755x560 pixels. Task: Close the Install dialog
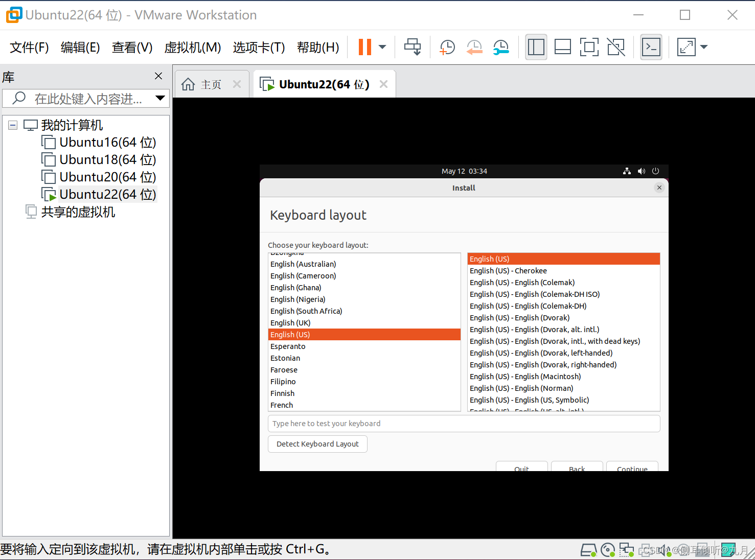pos(659,188)
